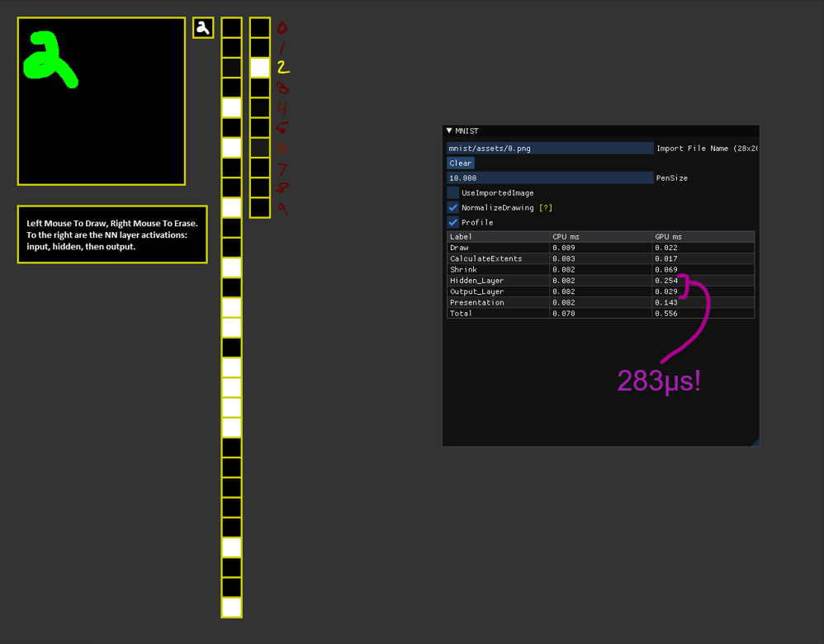
Task: Click the bottom cell of the hidden layer column
Action: click(x=231, y=608)
